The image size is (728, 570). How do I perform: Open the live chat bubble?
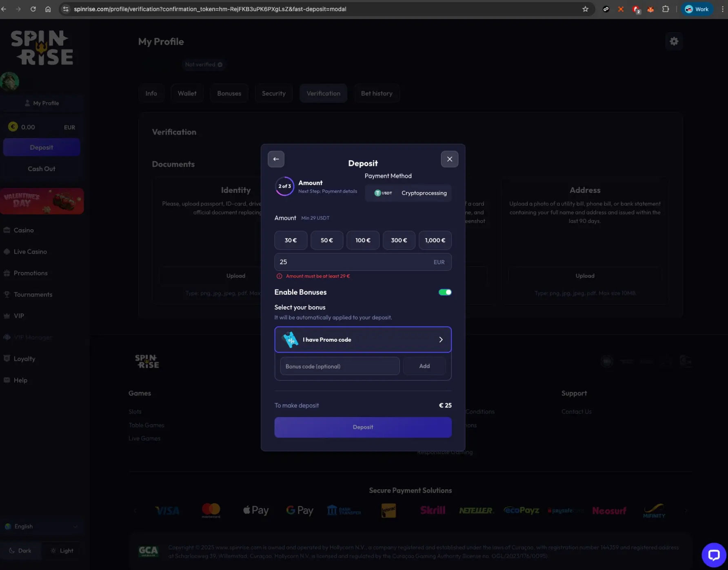coord(714,555)
